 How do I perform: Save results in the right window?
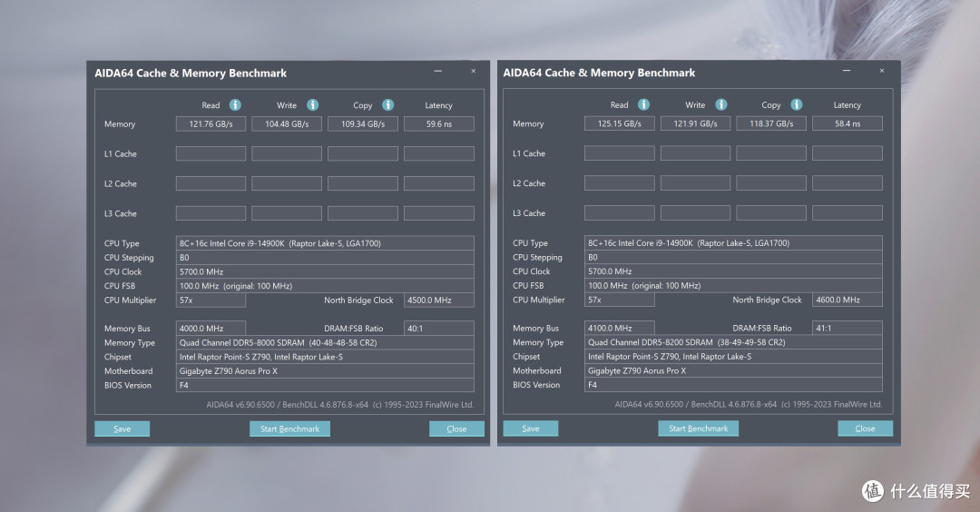click(531, 428)
